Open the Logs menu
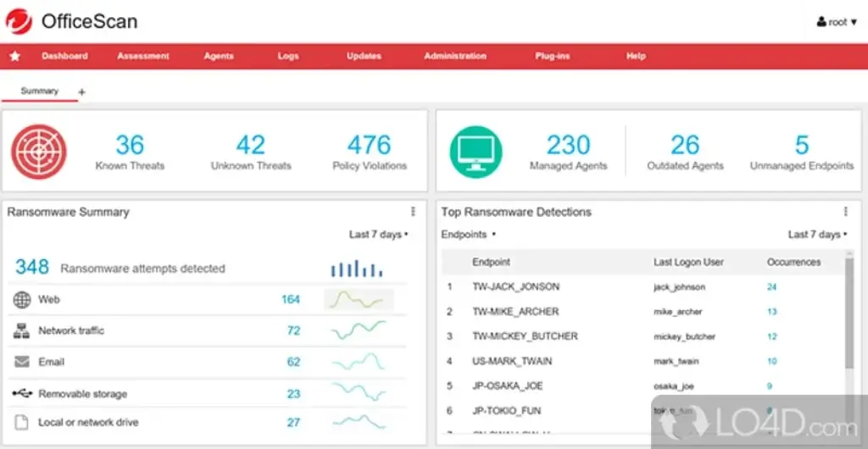The width and height of the screenshot is (868, 449). [288, 56]
